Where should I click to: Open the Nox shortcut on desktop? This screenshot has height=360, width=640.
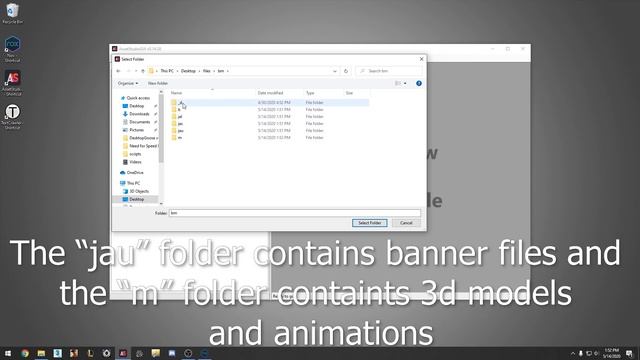(x=12, y=49)
